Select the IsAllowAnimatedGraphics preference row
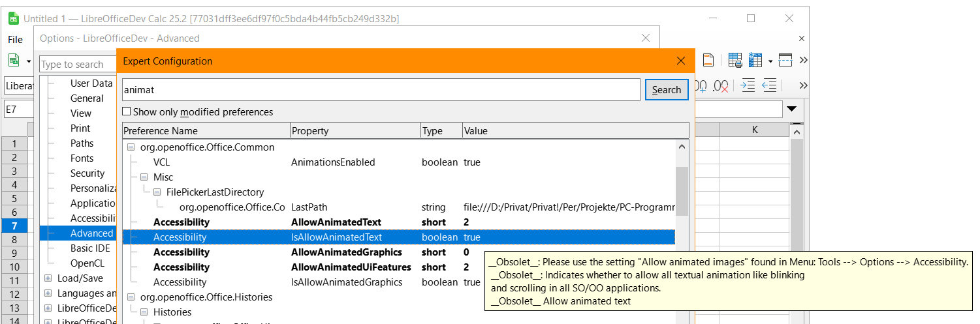Image resolution: width=980 pixels, height=324 pixels. [x=398, y=282]
